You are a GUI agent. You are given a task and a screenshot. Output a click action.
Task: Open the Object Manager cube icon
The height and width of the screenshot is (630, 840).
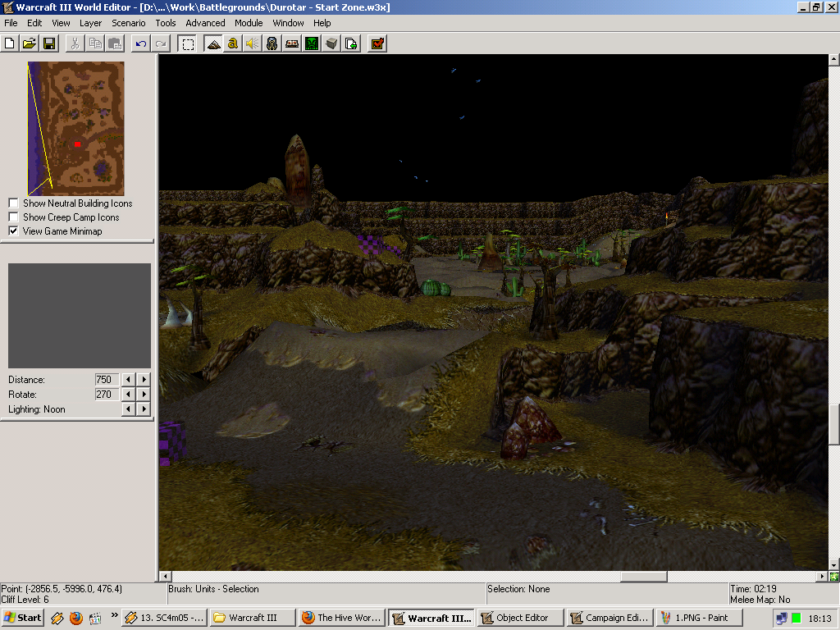pyautogui.click(x=331, y=43)
